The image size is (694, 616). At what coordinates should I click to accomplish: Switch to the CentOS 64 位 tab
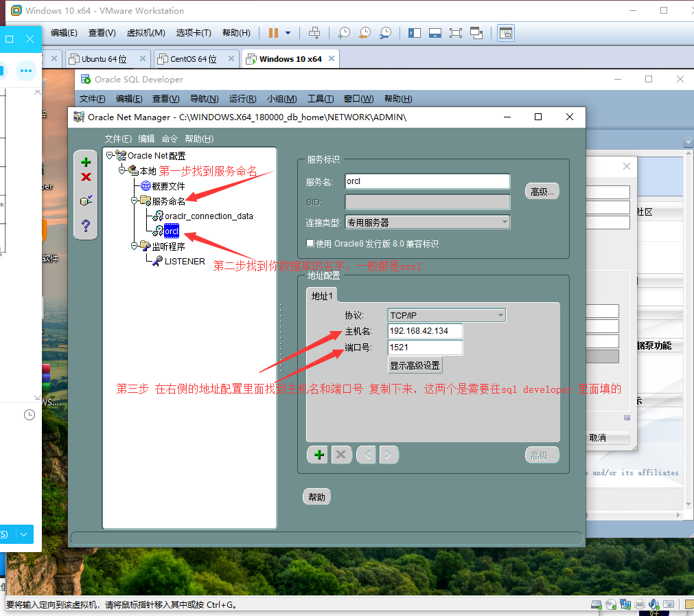coord(193,59)
